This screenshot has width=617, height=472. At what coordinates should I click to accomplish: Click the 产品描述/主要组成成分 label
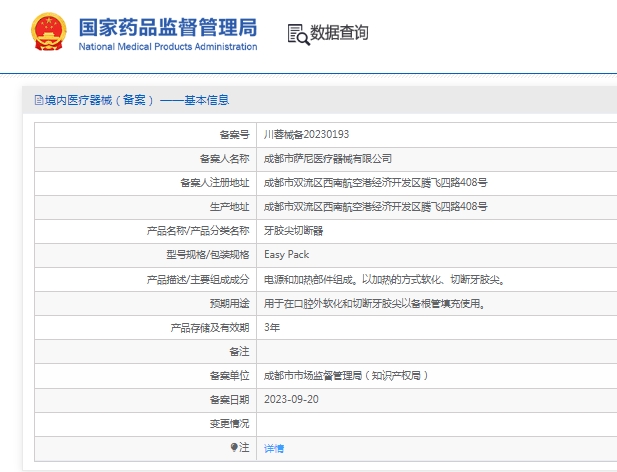[198, 280]
